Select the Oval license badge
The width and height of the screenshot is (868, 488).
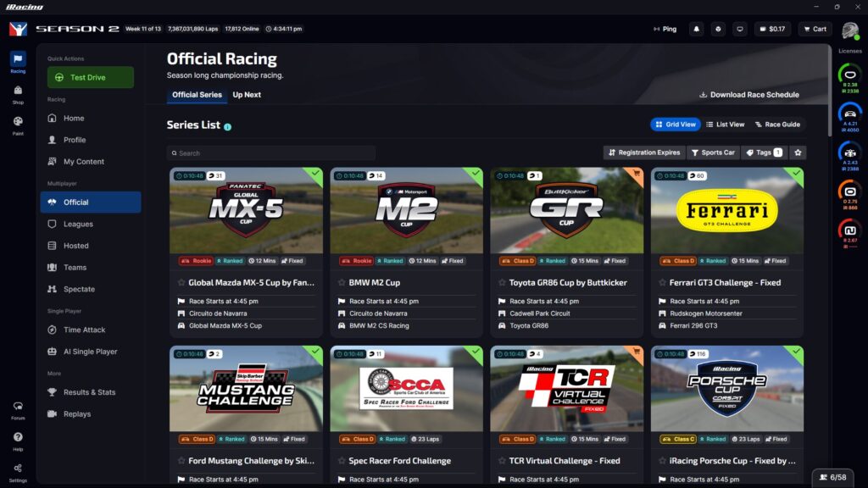pyautogui.click(x=849, y=78)
